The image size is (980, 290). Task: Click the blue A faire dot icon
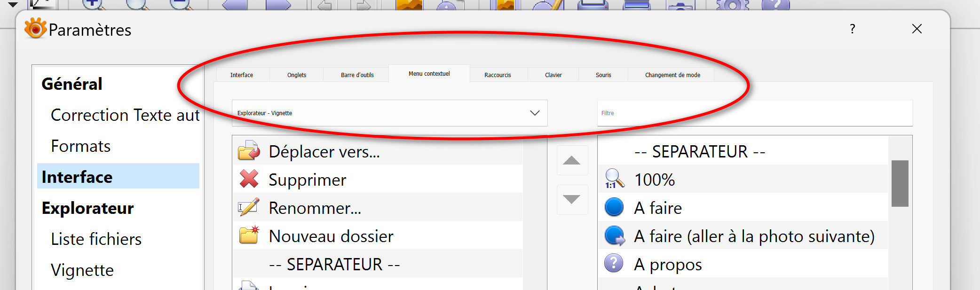(x=614, y=207)
